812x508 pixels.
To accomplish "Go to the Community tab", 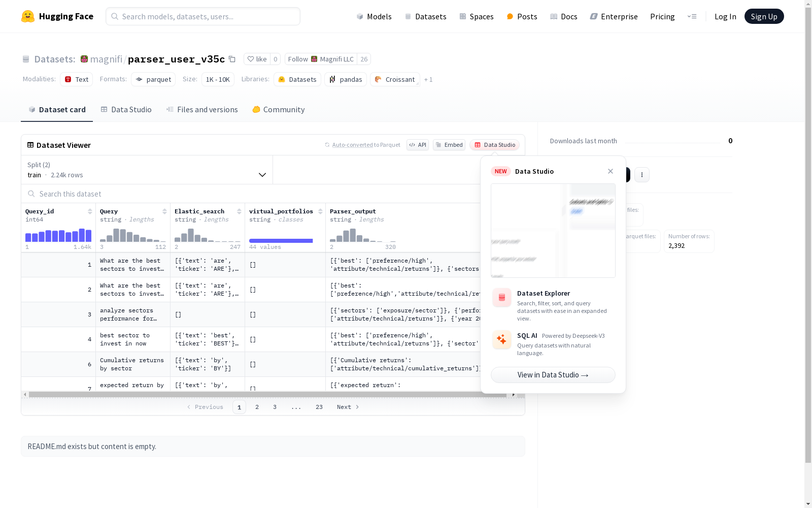I will [x=279, y=110].
